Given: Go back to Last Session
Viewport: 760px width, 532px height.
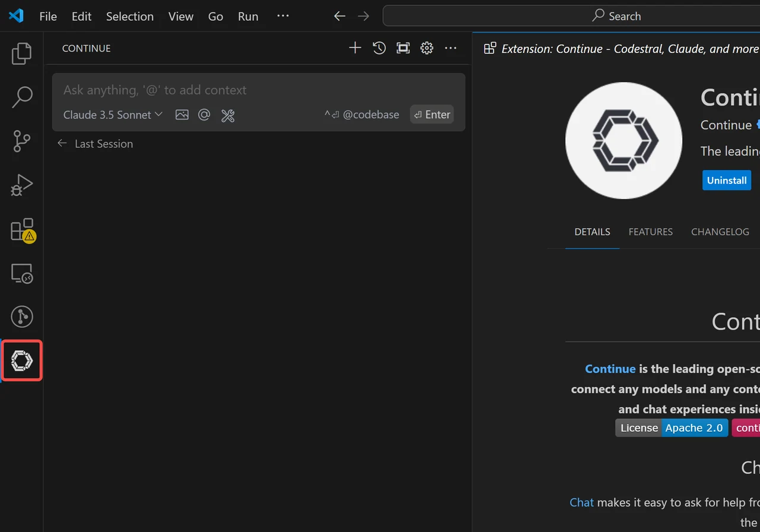Looking at the screenshot, I should coord(95,144).
